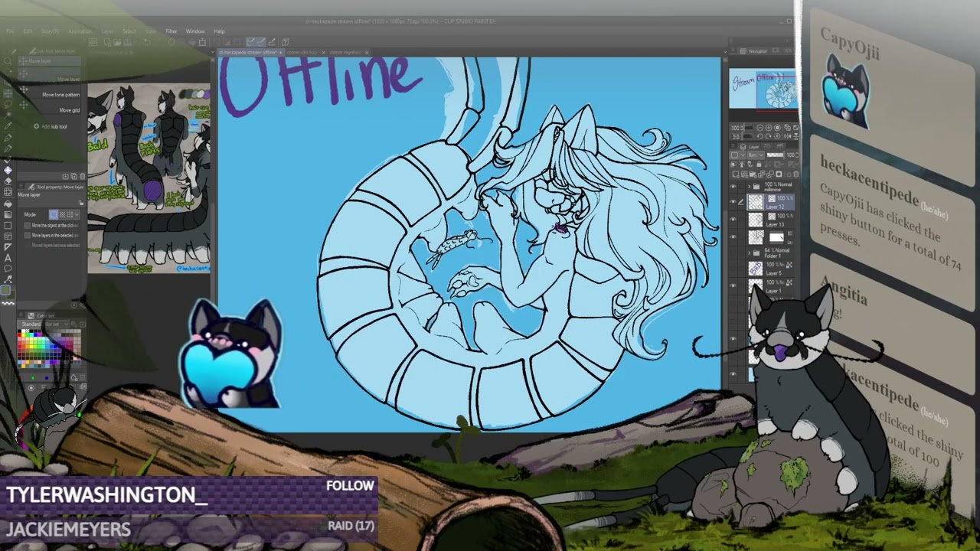
Task: Select the Fill bucket tool
Action: click(8, 204)
